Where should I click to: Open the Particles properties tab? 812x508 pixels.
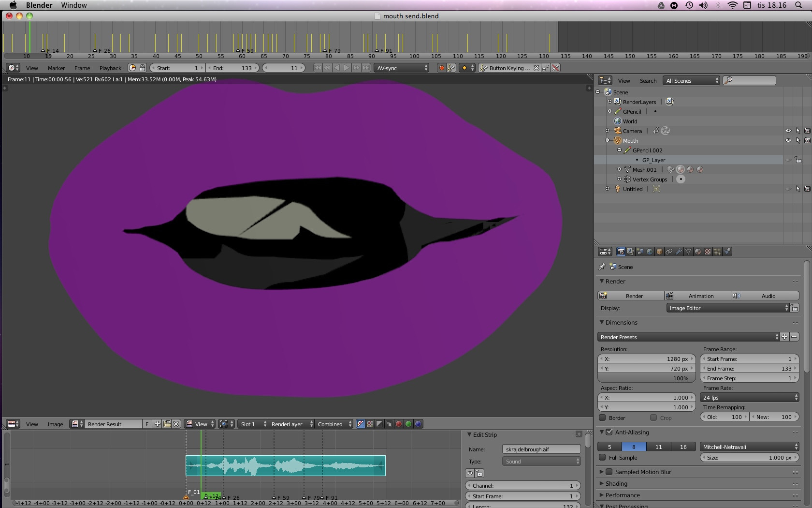point(717,252)
